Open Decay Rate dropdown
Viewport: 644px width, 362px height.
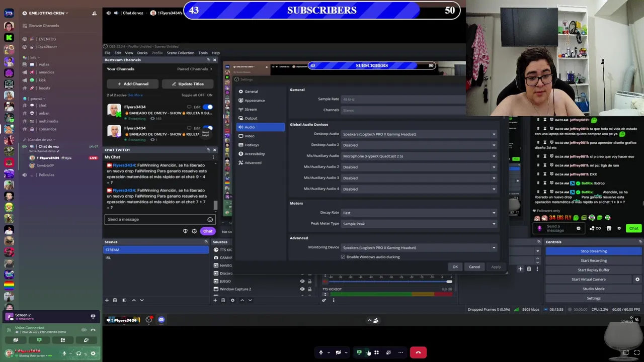pyautogui.click(x=419, y=213)
